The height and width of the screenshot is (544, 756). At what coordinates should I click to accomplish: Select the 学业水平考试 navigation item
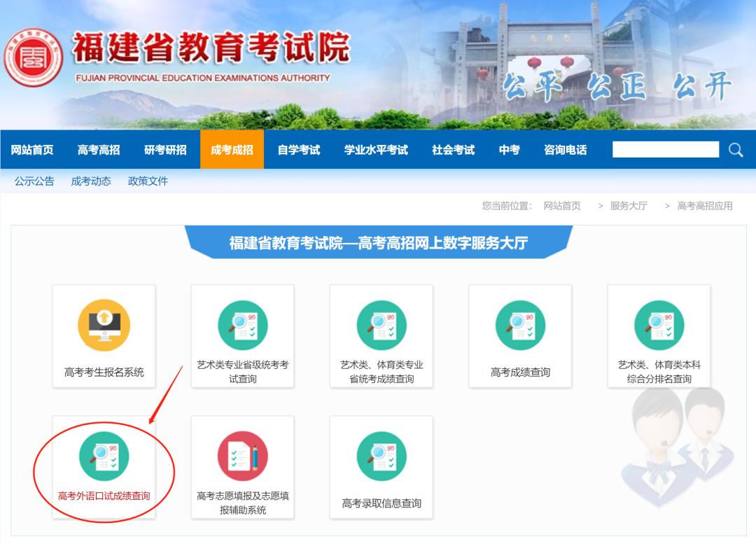tap(377, 149)
